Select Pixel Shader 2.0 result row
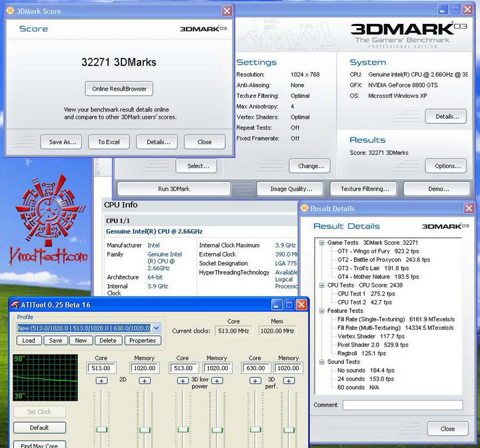The image size is (480, 448). (x=373, y=345)
